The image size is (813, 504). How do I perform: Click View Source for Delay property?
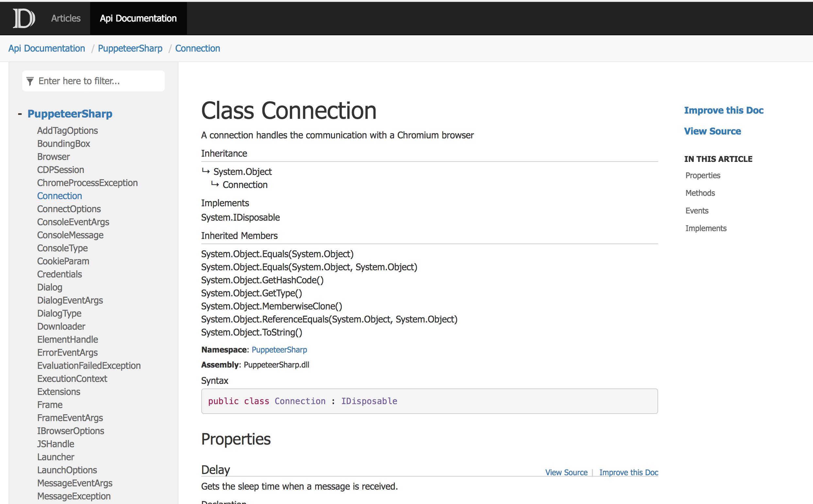566,472
